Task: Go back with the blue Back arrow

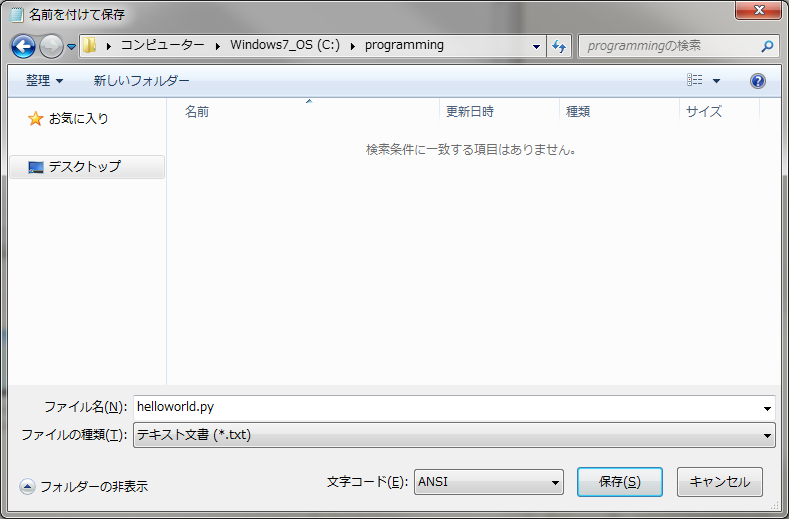Action: pyautogui.click(x=23, y=47)
